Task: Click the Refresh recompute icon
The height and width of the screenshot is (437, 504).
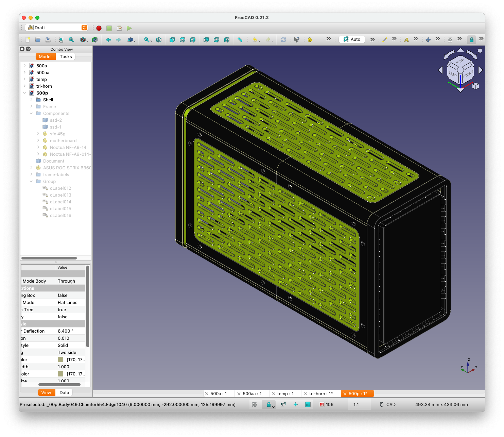Action: coord(283,40)
